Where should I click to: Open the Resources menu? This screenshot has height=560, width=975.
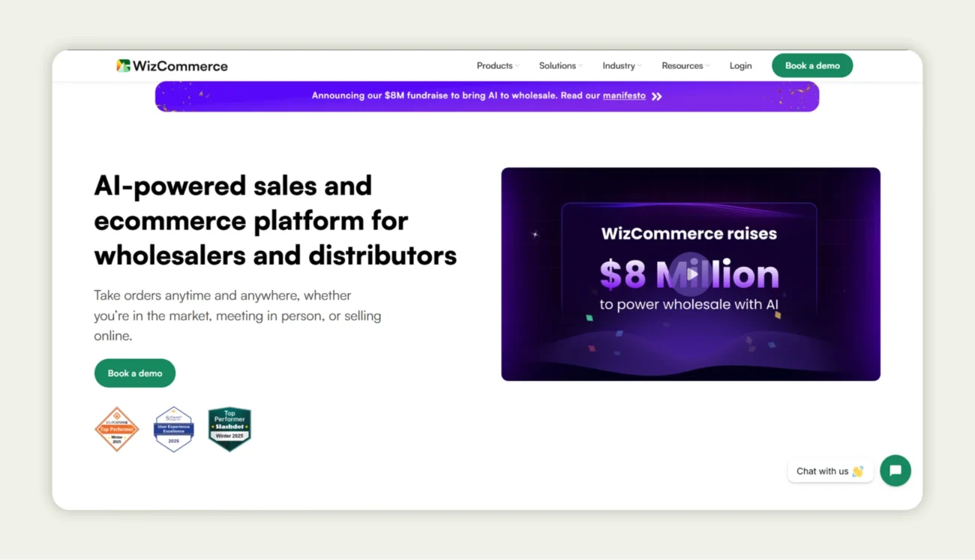click(x=684, y=66)
